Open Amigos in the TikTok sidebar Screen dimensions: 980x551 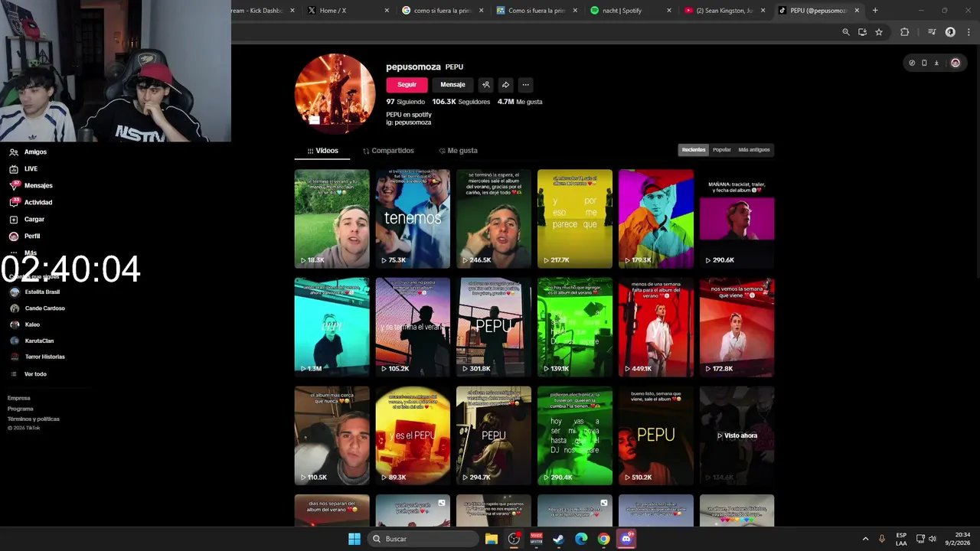pos(28,152)
